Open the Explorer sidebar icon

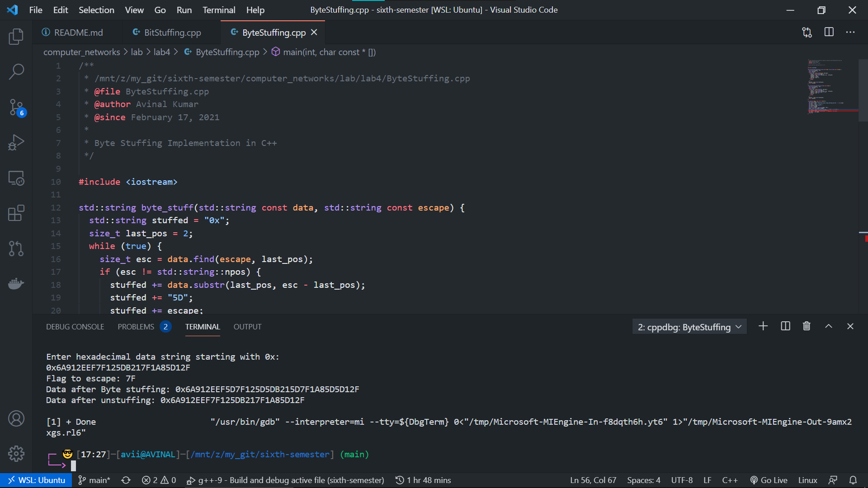[16, 37]
